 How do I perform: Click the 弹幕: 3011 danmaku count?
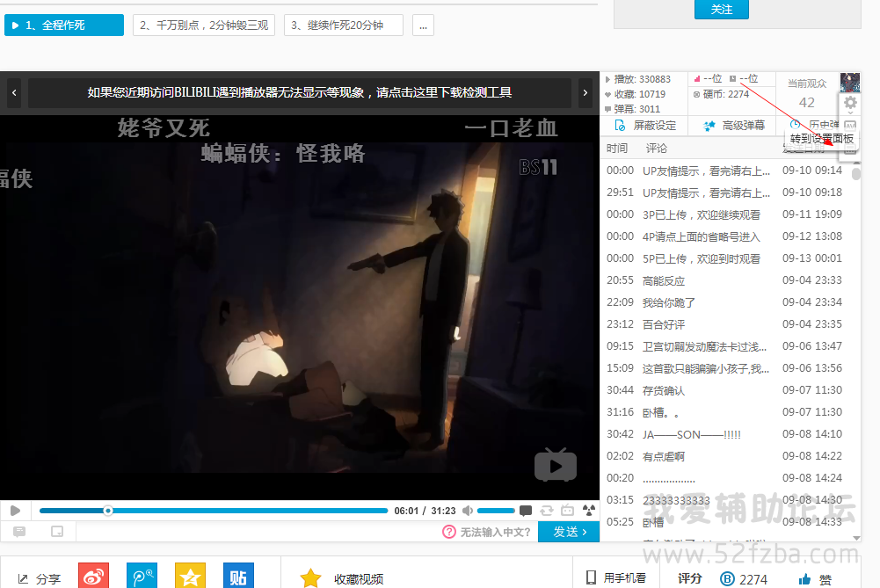coord(632,109)
